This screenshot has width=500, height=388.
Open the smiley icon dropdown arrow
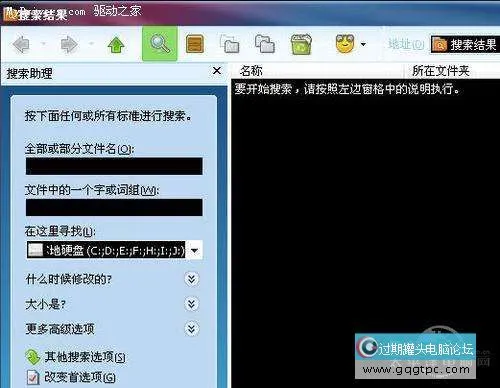pyautogui.click(x=363, y=44)
